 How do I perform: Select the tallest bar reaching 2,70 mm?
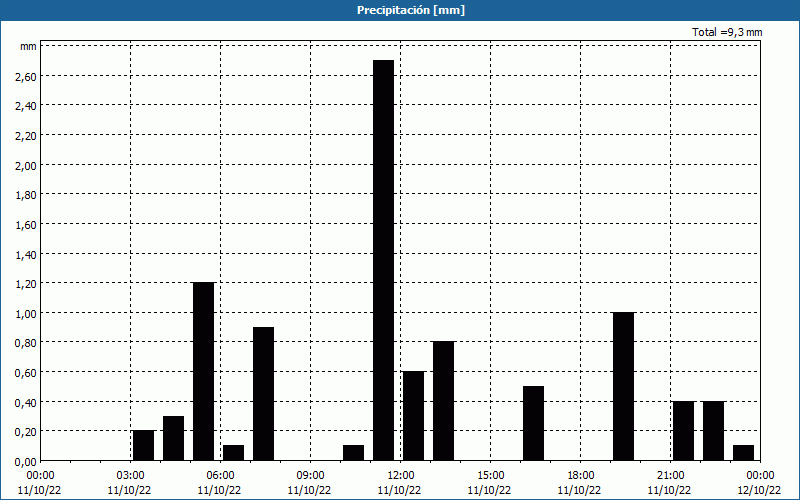pos(384,260)
